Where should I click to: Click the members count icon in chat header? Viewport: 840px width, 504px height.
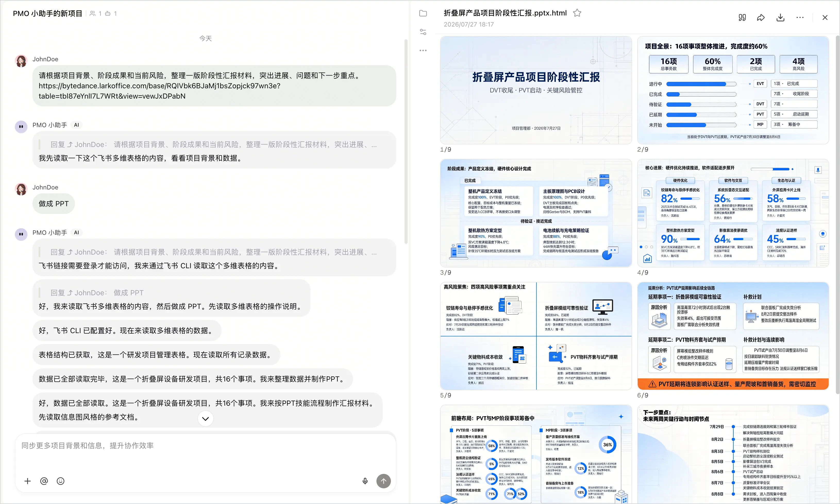(95, 14)
